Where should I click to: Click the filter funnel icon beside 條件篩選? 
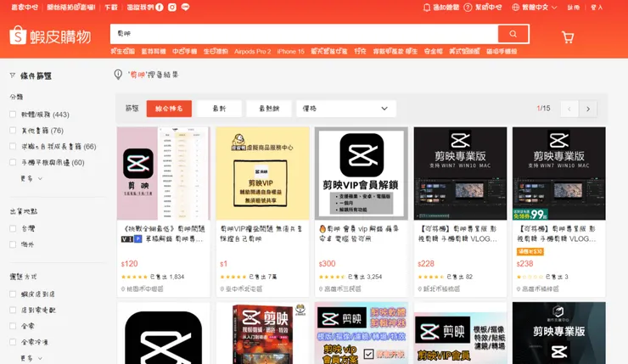tap(13, 76)
